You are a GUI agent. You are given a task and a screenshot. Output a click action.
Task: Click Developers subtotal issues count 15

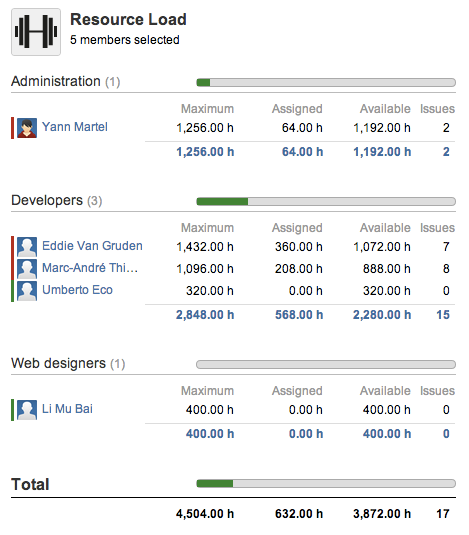[x=443, y=315]
